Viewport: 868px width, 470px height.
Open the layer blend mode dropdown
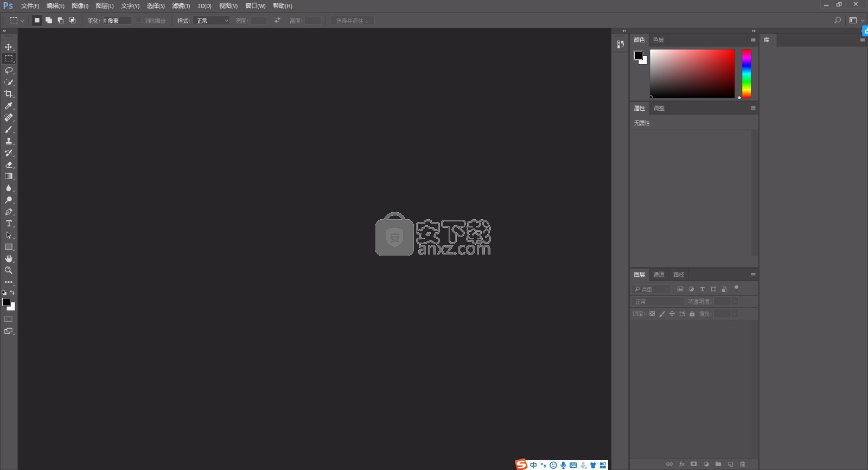pyautogui.click(x=658, y=302)
